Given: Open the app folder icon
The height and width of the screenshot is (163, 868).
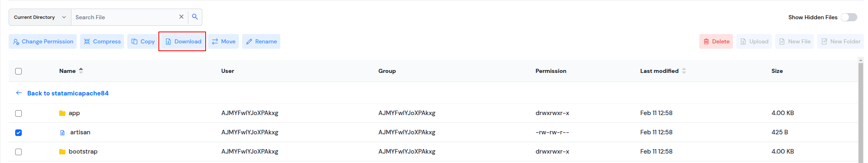Looking at the screenshot, I should click(x=62, y=113).
